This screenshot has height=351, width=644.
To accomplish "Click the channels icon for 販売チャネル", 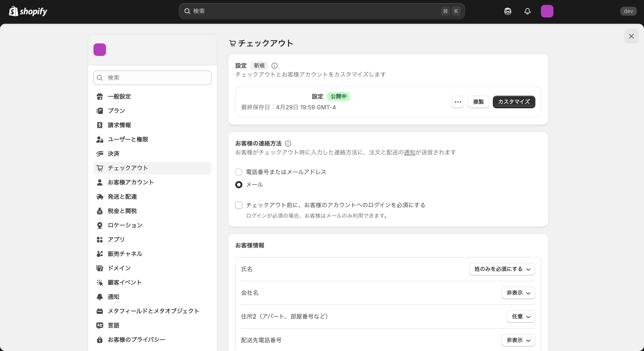I will [100, 254].
